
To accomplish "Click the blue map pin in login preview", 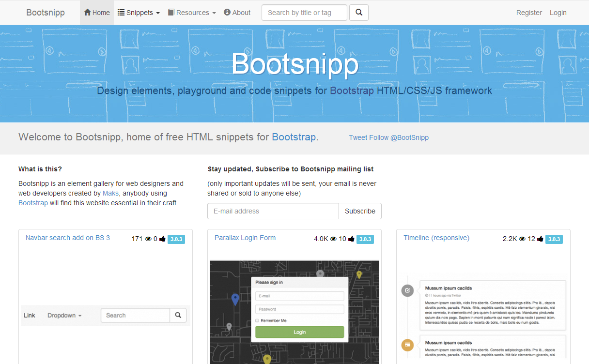I will coord(235,300).
